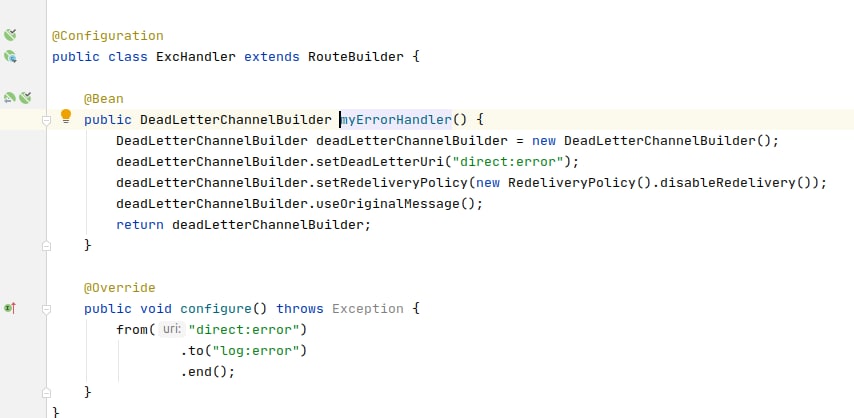Screen dimensions: 854x418
Task: Click the void keyword
Action: coord(156,309)
